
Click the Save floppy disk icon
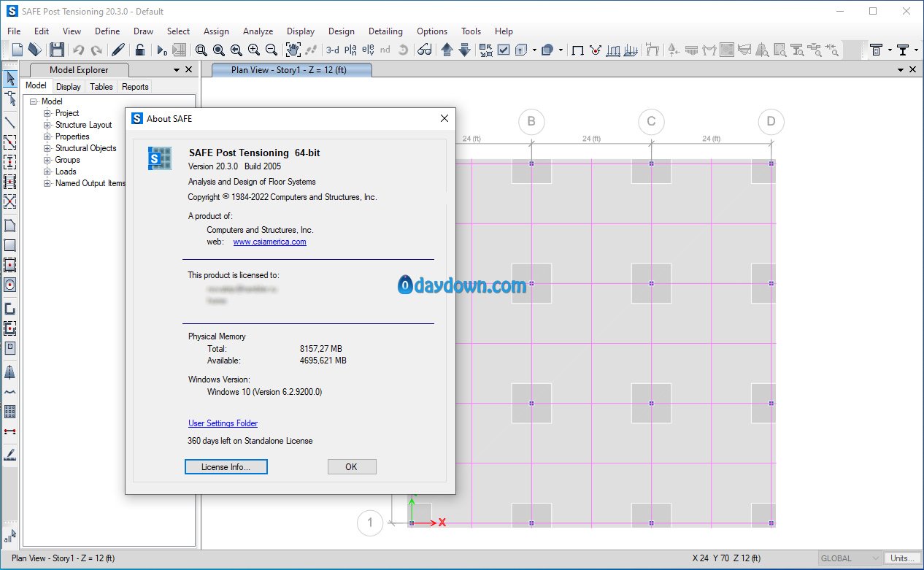pos(56,50)
